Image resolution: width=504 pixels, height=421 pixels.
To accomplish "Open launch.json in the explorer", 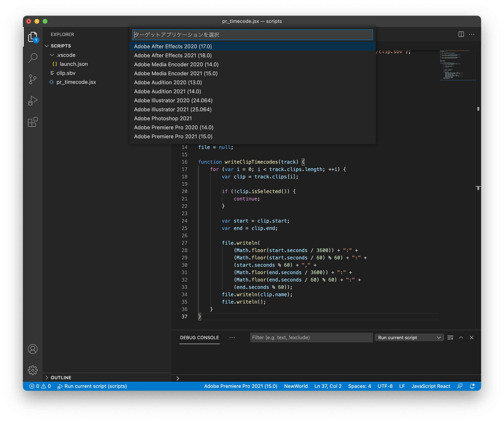I will (x=73, y=64).
